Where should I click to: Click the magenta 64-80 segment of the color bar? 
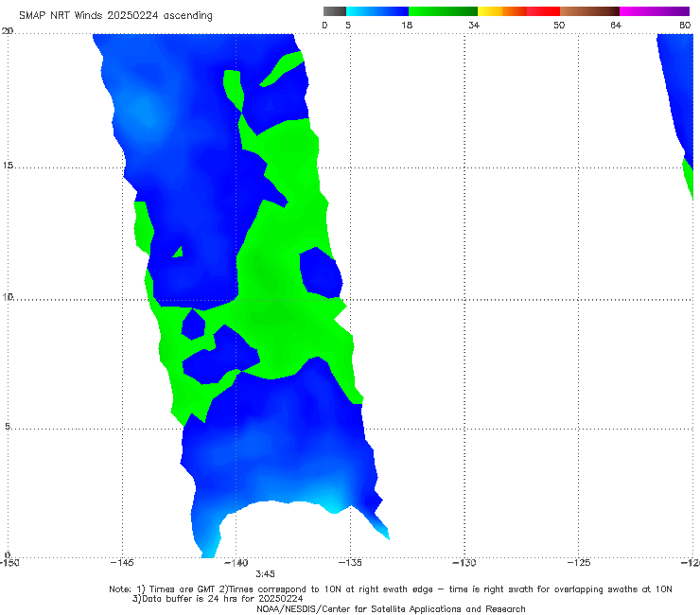(655, 11)
